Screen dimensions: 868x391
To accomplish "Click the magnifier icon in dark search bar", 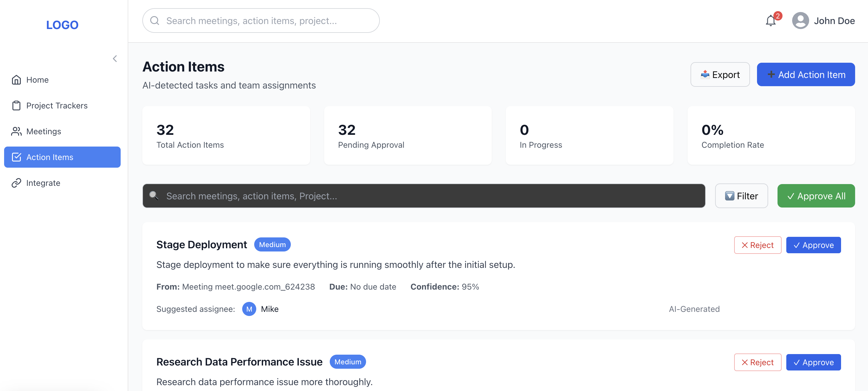I will coord(154,196).
